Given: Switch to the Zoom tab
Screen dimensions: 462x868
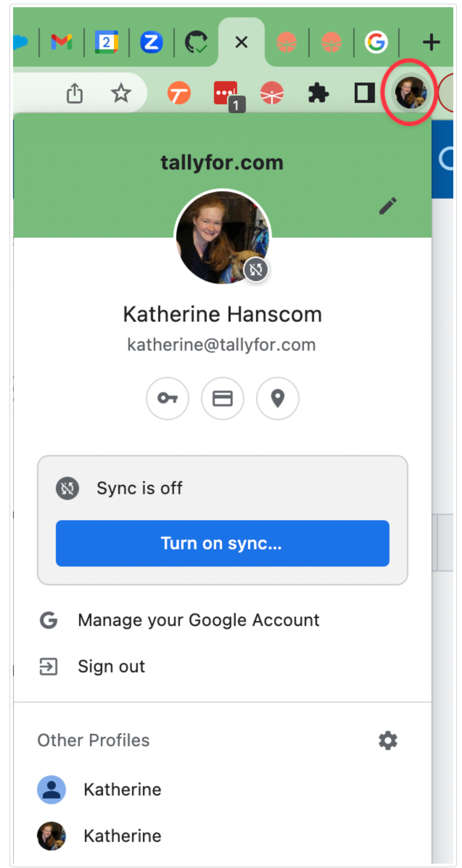Looking at the screenshot, I should point(151,42).
